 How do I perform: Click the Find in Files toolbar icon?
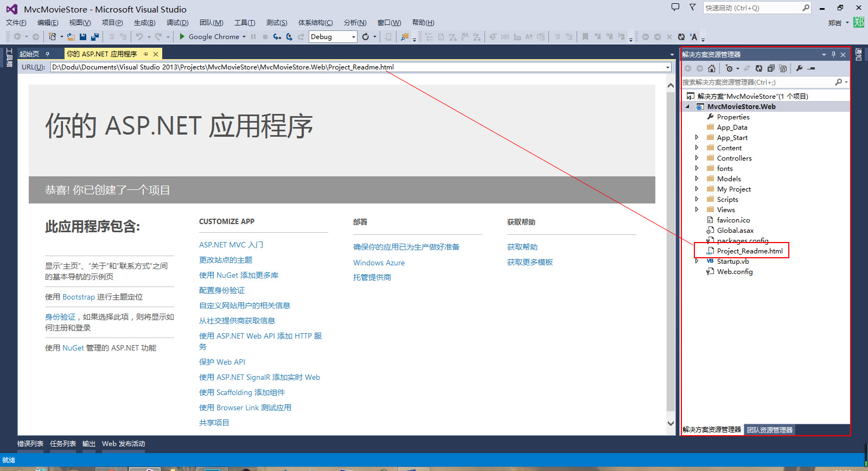tap(405, 37)
